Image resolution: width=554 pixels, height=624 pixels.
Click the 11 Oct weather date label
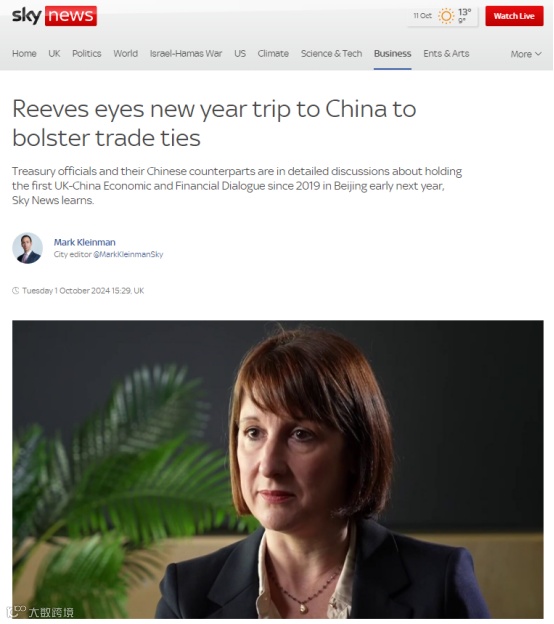pos(422,16)
